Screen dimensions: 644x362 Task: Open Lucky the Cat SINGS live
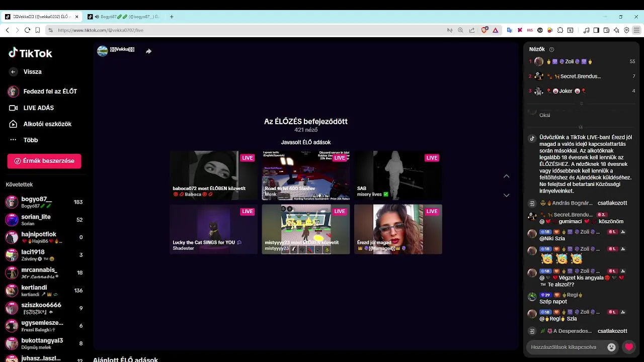(x=213, y=229)
